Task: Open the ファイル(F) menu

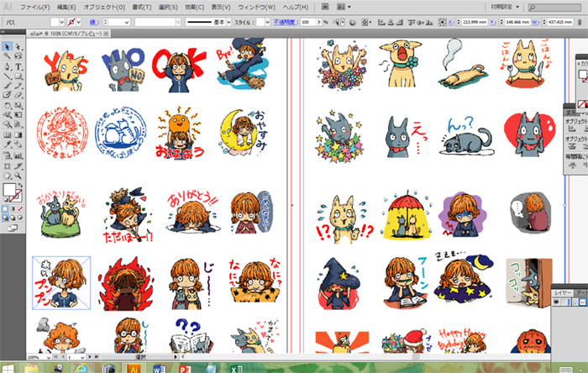Action: 35,7
